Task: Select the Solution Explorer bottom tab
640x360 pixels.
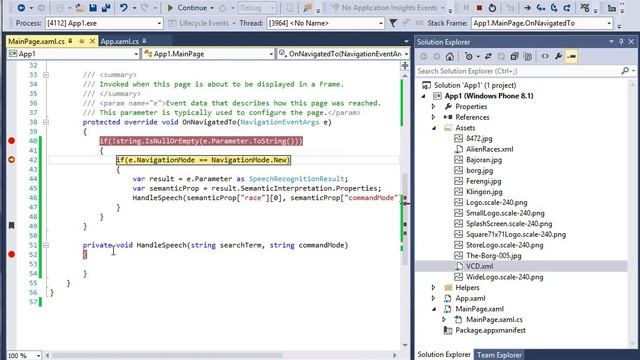Action: (x=444, y=355)
